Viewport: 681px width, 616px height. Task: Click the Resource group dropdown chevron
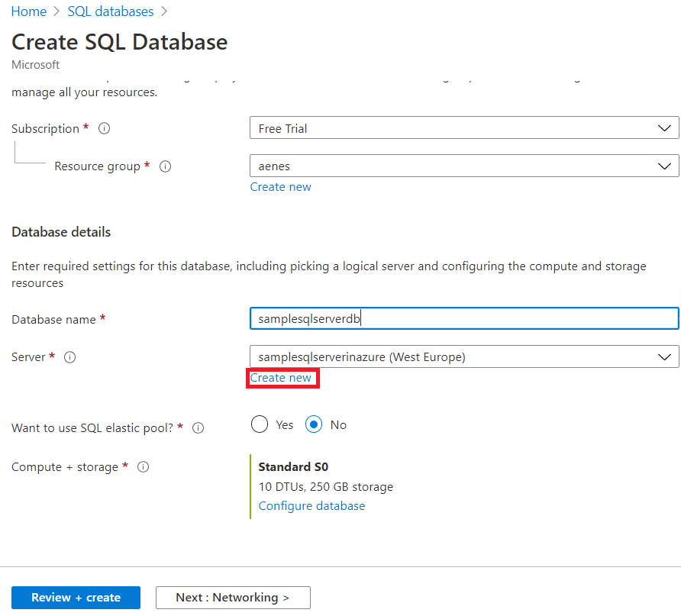coord(665,166)
